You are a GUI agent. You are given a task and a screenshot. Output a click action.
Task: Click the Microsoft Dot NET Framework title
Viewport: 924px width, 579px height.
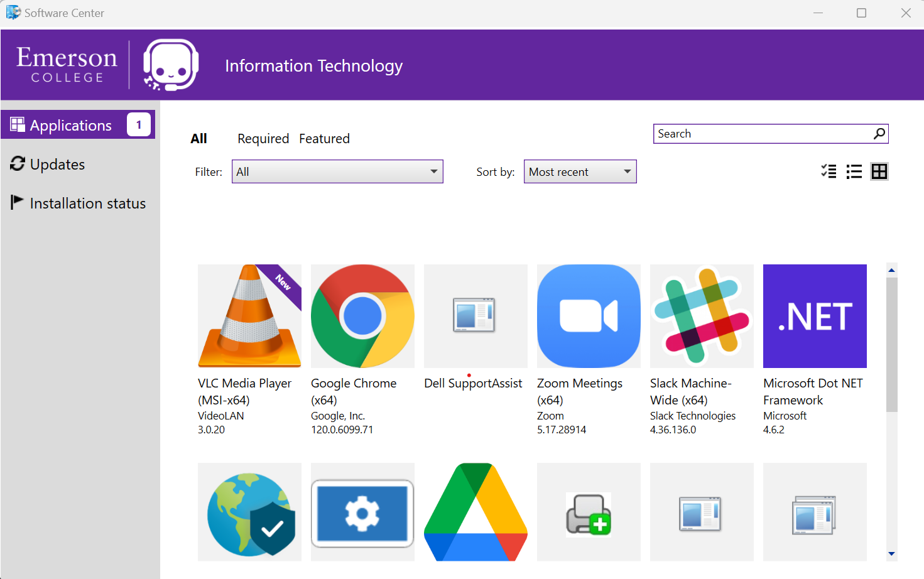pyautogui.click(x=813, y=391)
